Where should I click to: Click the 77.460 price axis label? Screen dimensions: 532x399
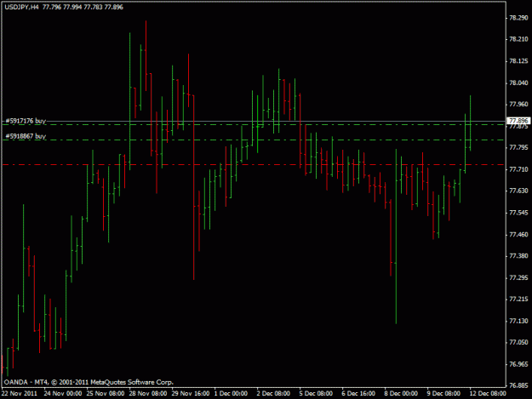518,234
